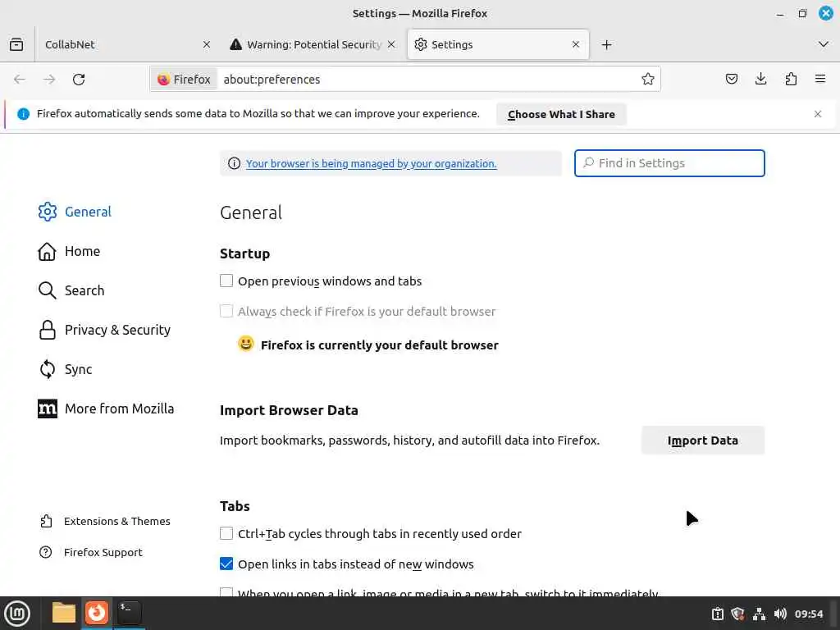This screenshot has width=840, height=630.
Task: Open the General settings category
Action: tap(75, 212)
